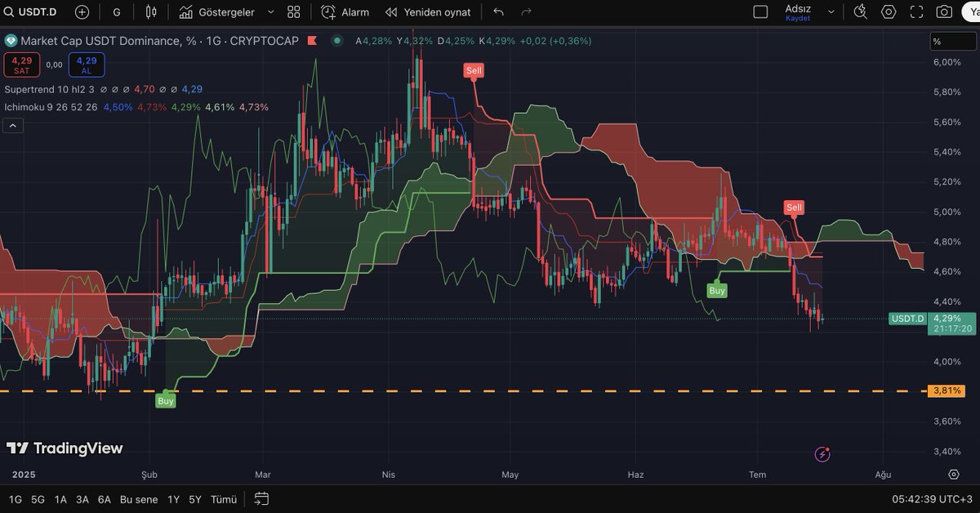Click the Ichimoku 4,50% blue value

(x=118, y=107)
